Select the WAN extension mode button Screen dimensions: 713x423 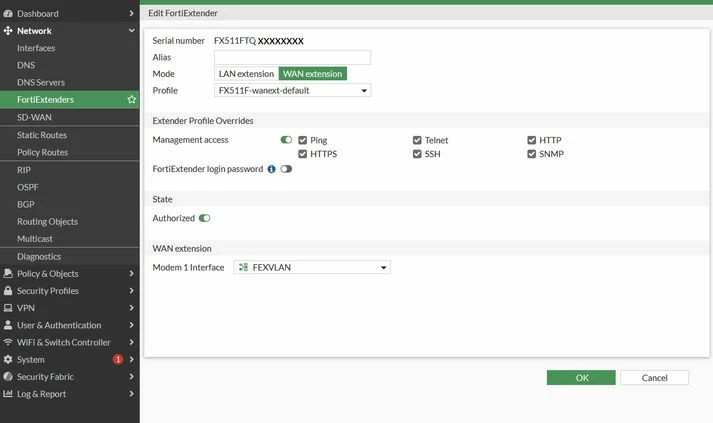[312, 74]
